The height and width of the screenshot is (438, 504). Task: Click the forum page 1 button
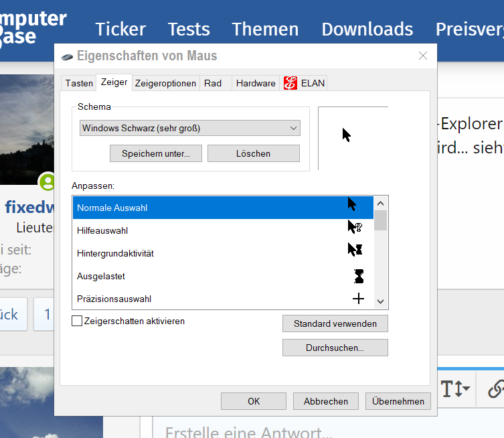tap(44, 314)
